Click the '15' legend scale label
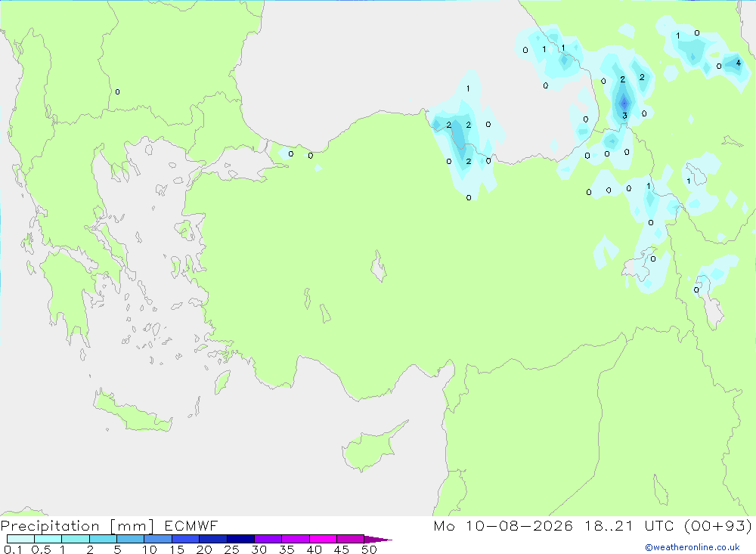Viewport: 756px width, 554px height. coord(177,549)
